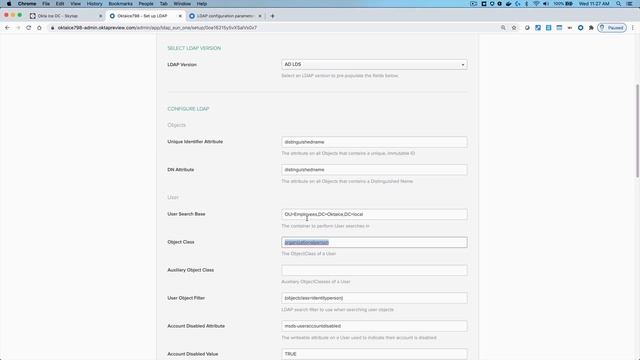Viewport: 640px width, 360px height.
Task: Click the battery status indicator
Action: point(563,4)
